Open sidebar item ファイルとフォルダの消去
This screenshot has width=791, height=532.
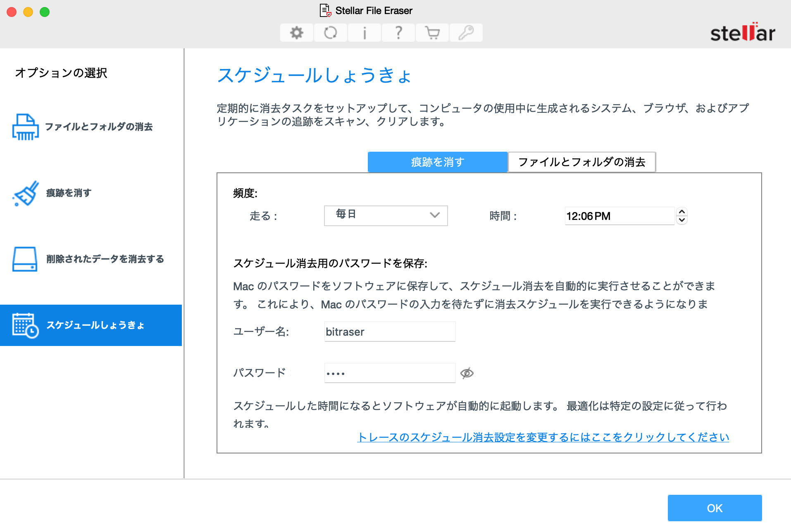[x=91, y=127]
